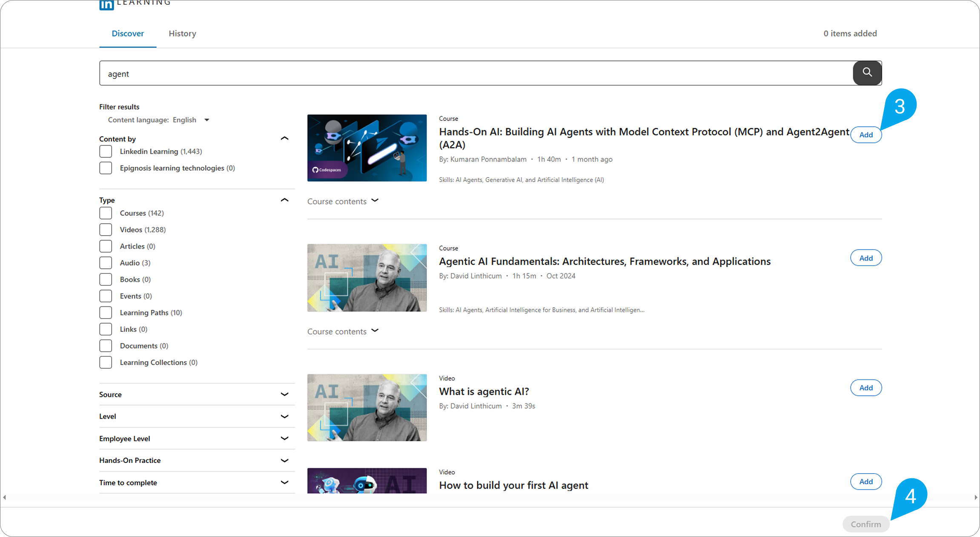Click the magnifying glass search button
Image resolution: width=980 pixels, height=537 pixels.
point(867,73)
